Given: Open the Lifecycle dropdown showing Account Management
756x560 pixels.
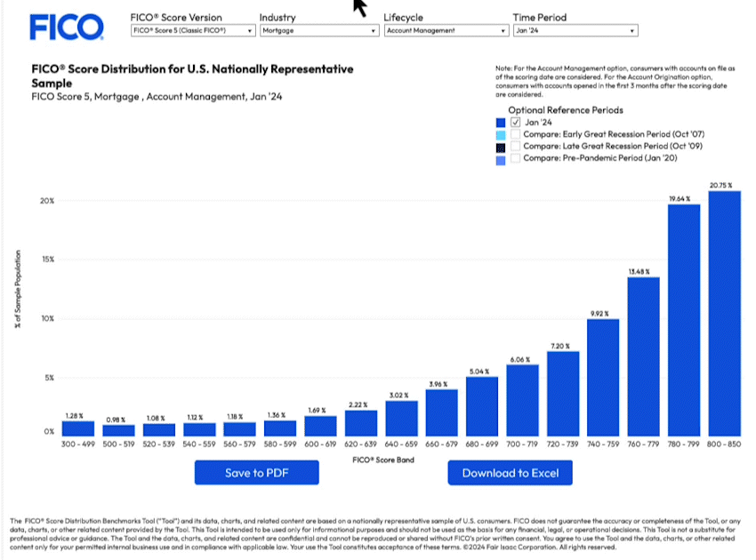Looking at the screenshot, I should pyautogui.click(x=446, y=30).
